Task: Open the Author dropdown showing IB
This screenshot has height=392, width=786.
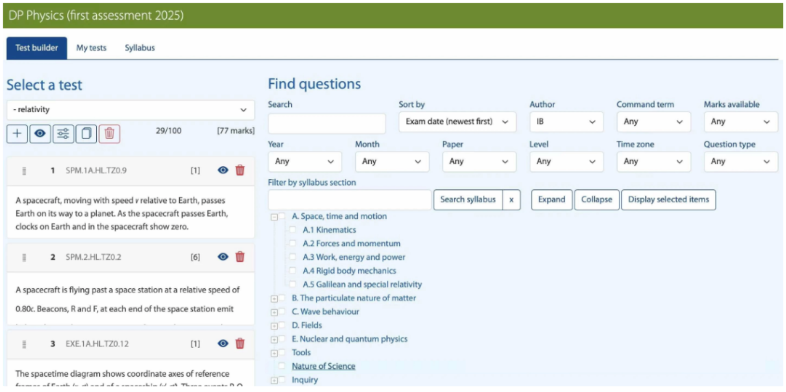Action: coord(566,122)
